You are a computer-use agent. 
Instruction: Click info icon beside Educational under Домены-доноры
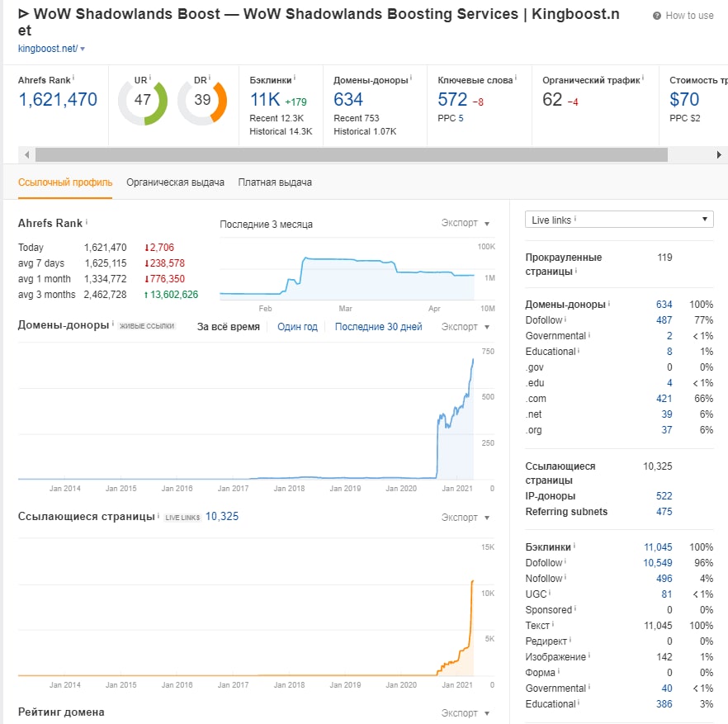pos(579,350)
